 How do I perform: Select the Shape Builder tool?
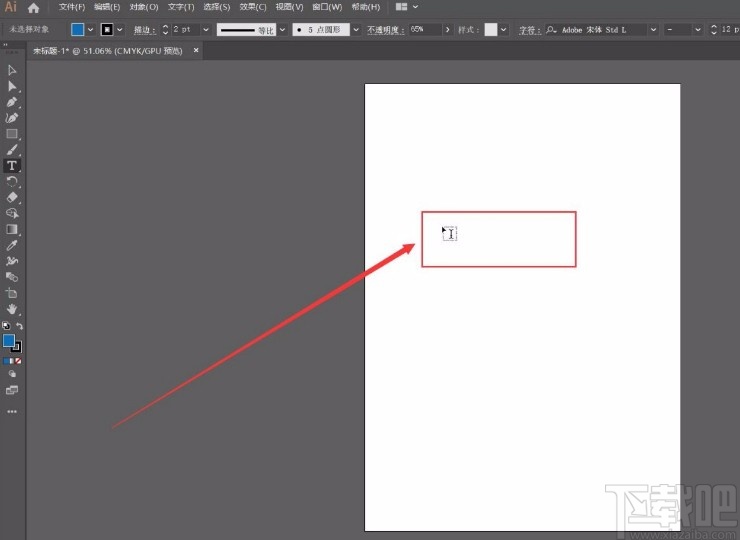(12, 213)
